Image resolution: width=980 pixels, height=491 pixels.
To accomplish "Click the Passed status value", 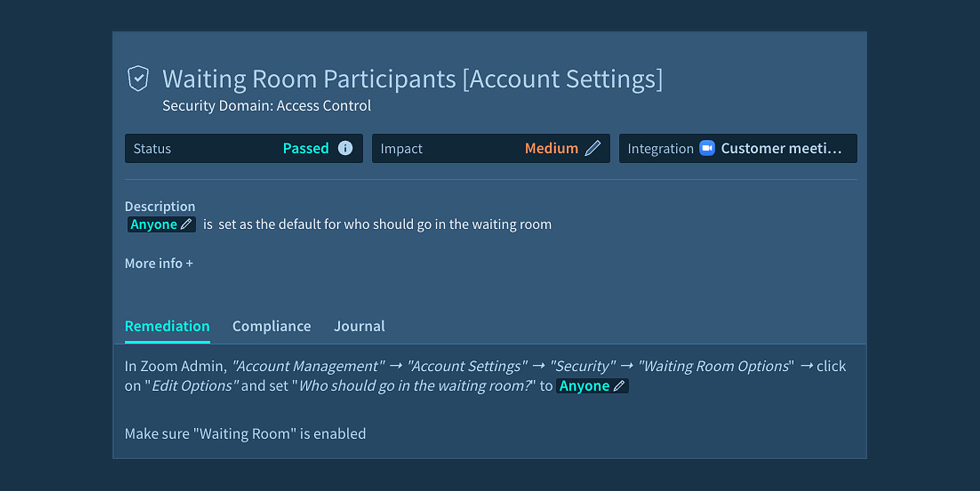I will pyautogui.click(x=305, y=148).
